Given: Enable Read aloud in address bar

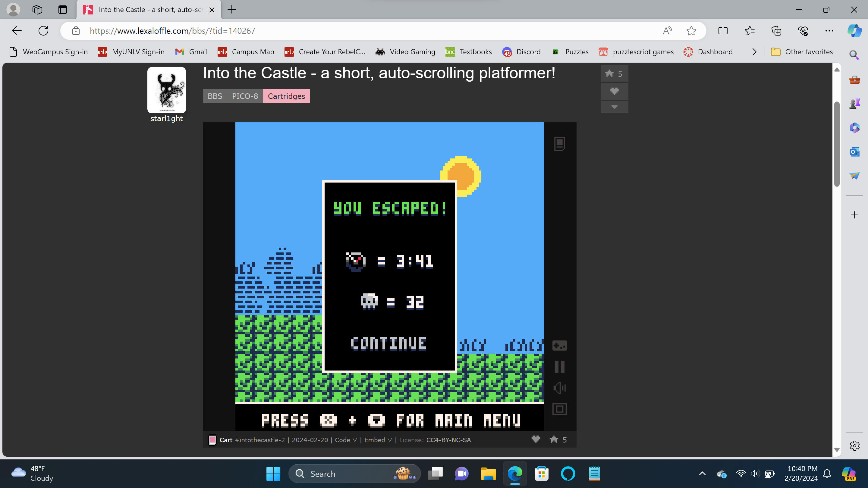Looking at the screenshot, I should pos(667,31).
